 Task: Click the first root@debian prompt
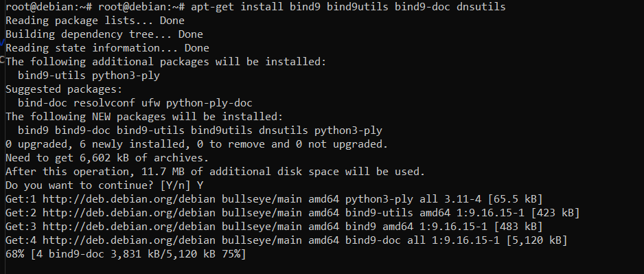[49, 7]
